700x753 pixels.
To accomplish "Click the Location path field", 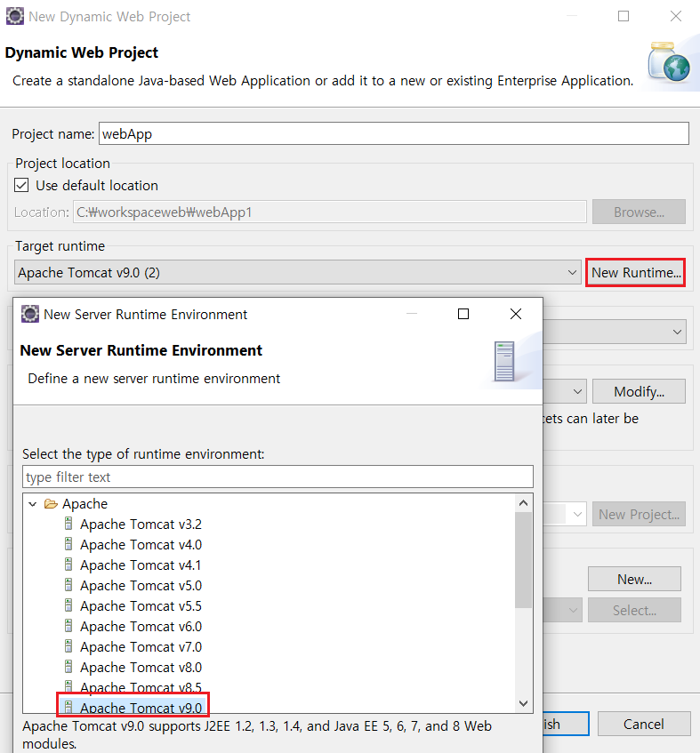I will click(330, 212).
